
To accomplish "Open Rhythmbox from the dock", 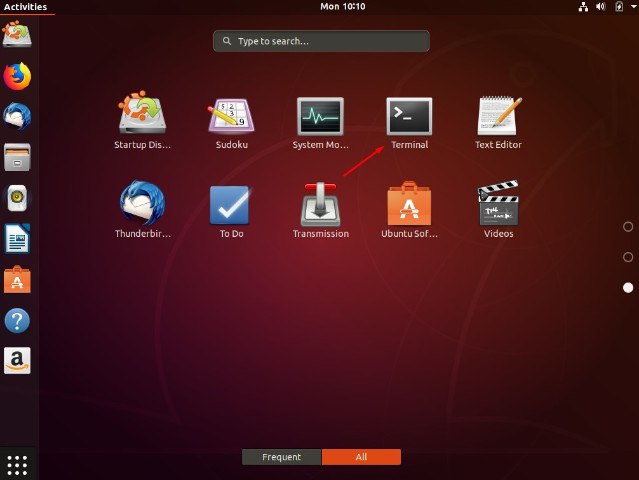I will 17,198.
